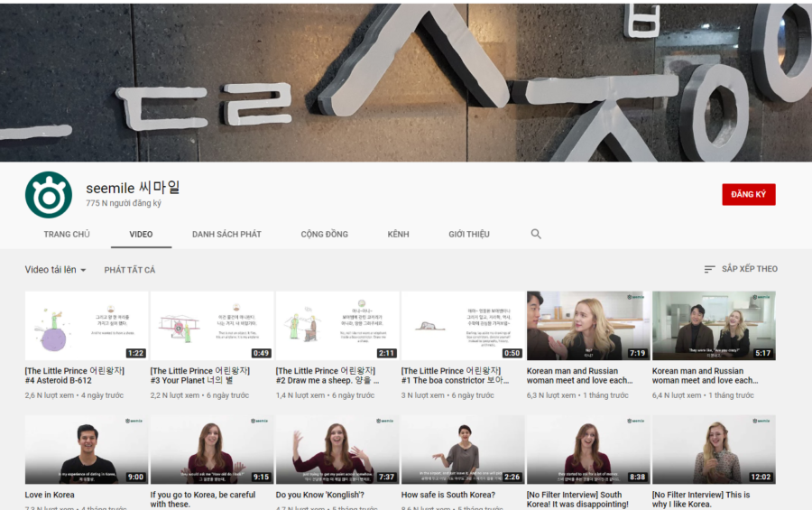The height and width of the screenshot is (510, 812).
Task: Click title 'South Korea! It was disappointing!'
Action: (577, 500)
